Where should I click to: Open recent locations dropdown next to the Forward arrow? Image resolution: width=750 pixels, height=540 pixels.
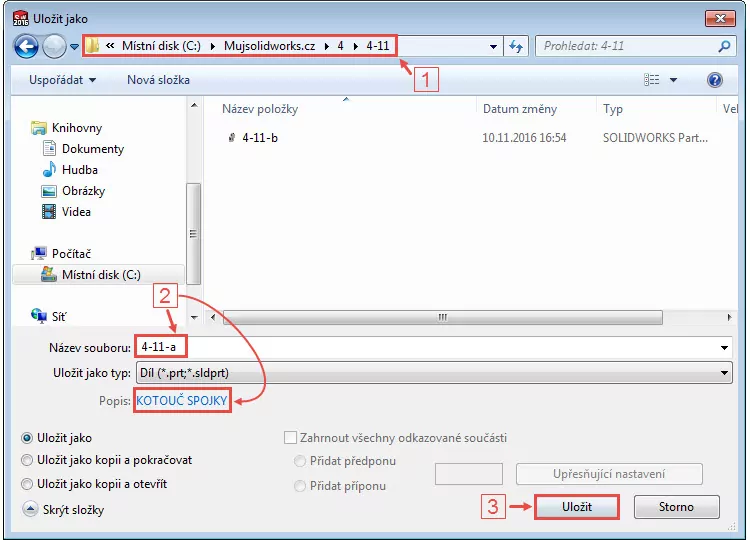tap(74, 47)
